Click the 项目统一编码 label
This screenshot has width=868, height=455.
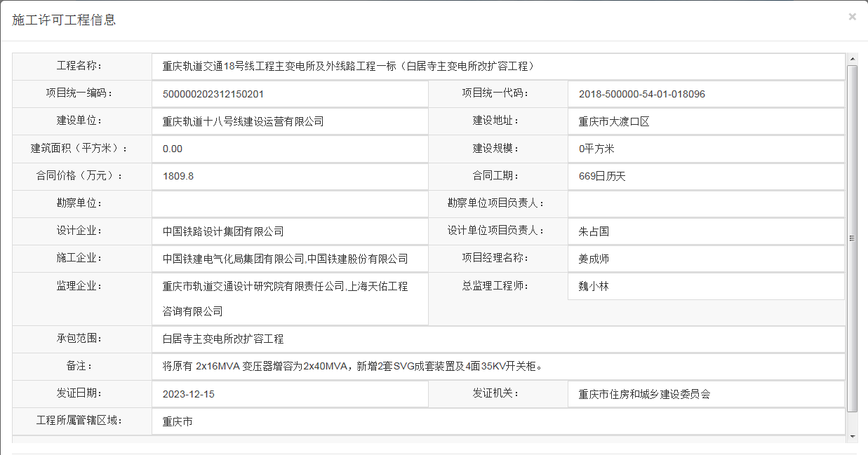(x=80, y=93)
